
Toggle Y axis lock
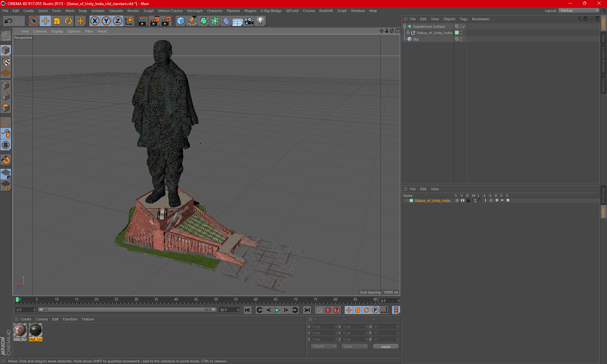(106, 21)
